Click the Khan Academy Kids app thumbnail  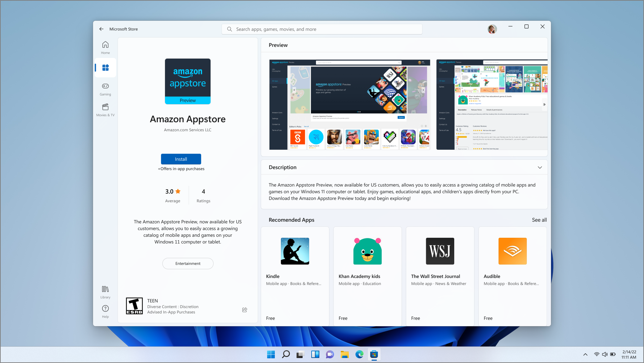click(x=367, y=250)
